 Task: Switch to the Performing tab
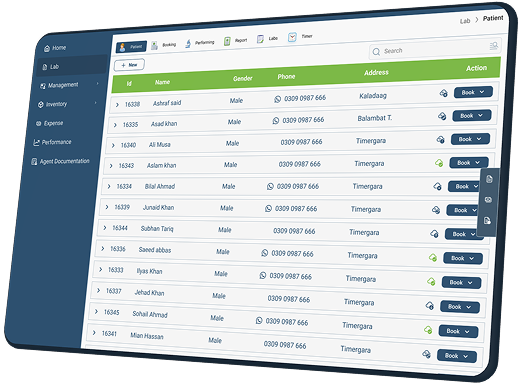click(200, 43)
